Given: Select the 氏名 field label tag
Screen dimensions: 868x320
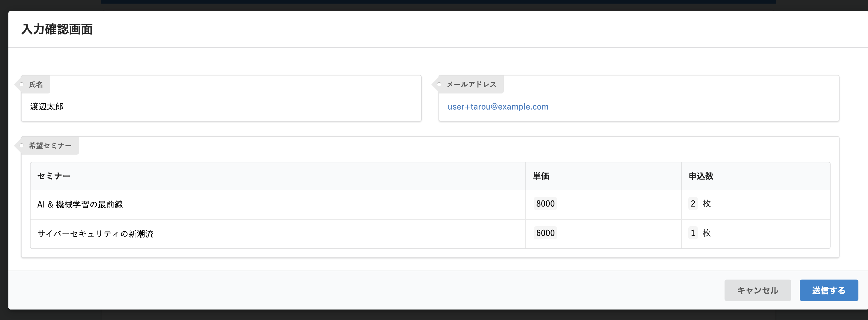Looking at the screenshot, I should [x=37, y=84].
